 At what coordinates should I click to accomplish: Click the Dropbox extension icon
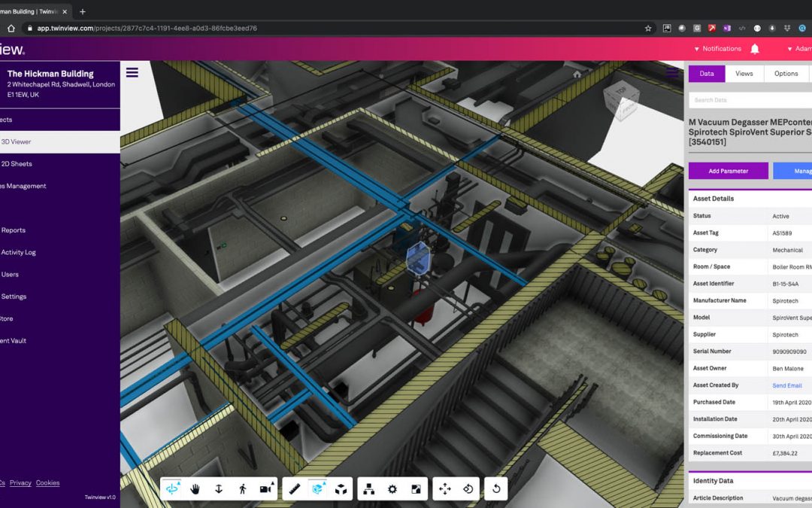pyautogui.click(x=787, y=29)
